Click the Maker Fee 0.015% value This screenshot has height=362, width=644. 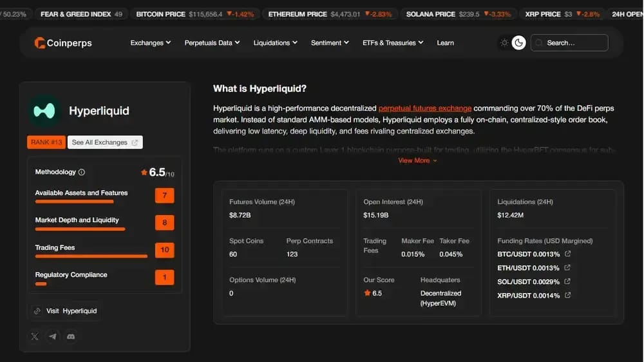413,254
